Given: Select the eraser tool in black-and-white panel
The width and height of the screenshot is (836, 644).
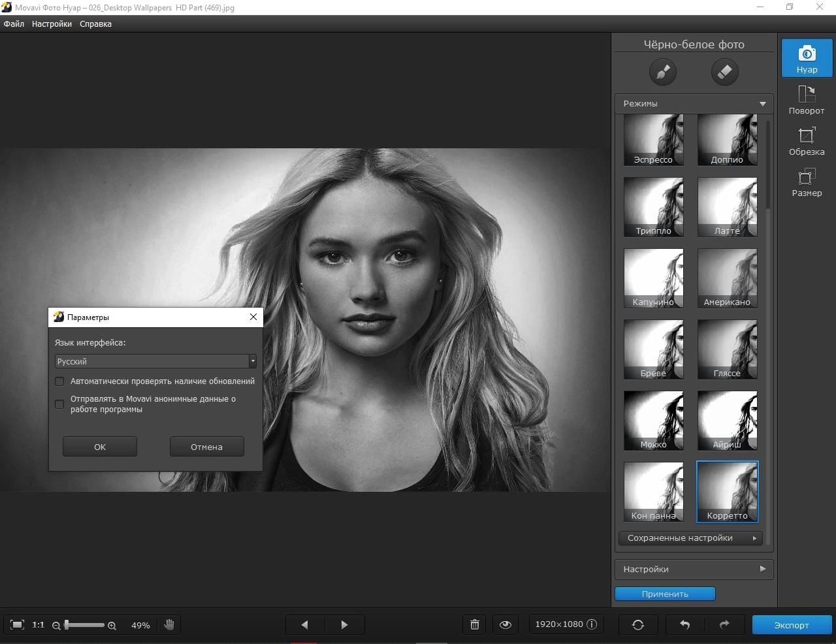Looking at the screenshot, I should [x=724, y=71].
